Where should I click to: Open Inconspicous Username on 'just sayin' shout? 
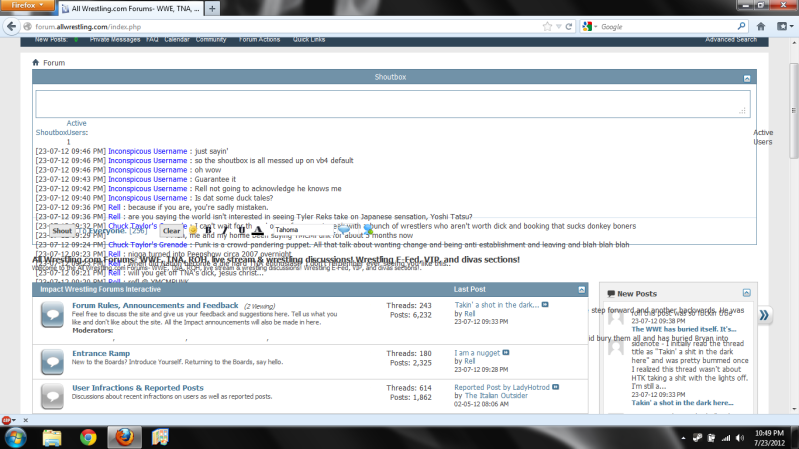click(x=147, y=151)
